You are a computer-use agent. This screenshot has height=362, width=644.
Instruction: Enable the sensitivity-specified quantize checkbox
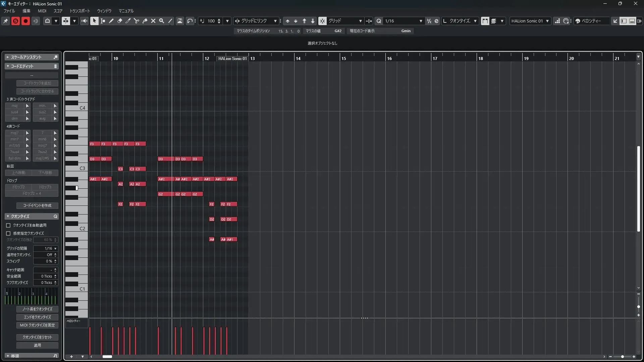tap(8, 233)
